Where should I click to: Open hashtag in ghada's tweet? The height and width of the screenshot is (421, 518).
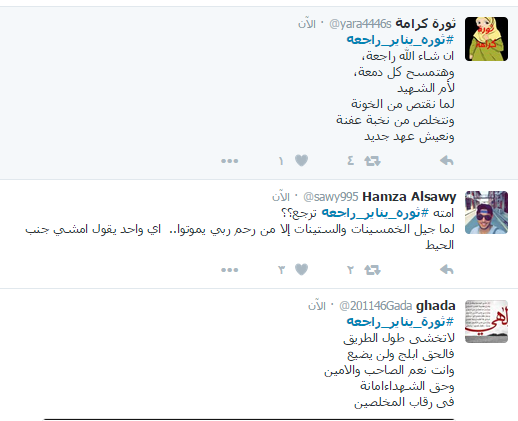coord(400,322)
